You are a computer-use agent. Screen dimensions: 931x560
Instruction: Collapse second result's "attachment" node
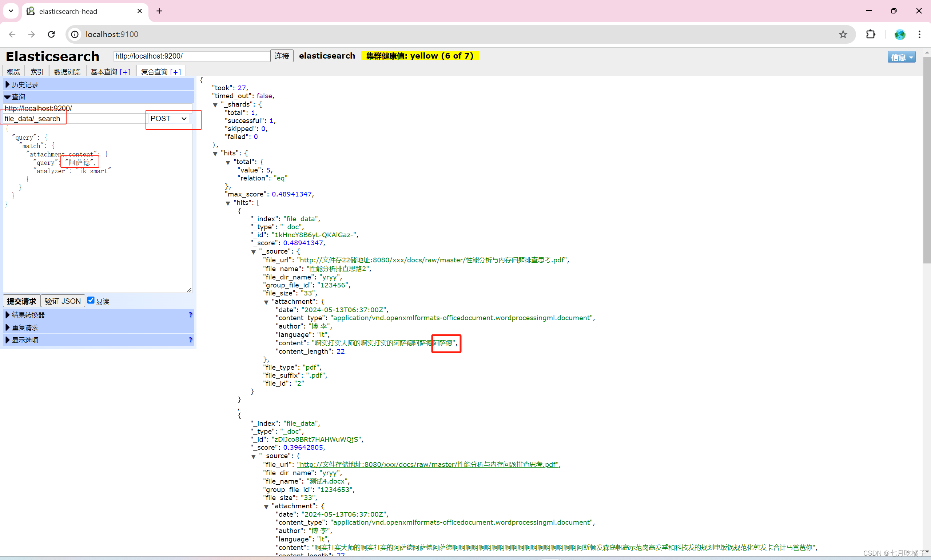coord(266,507)
